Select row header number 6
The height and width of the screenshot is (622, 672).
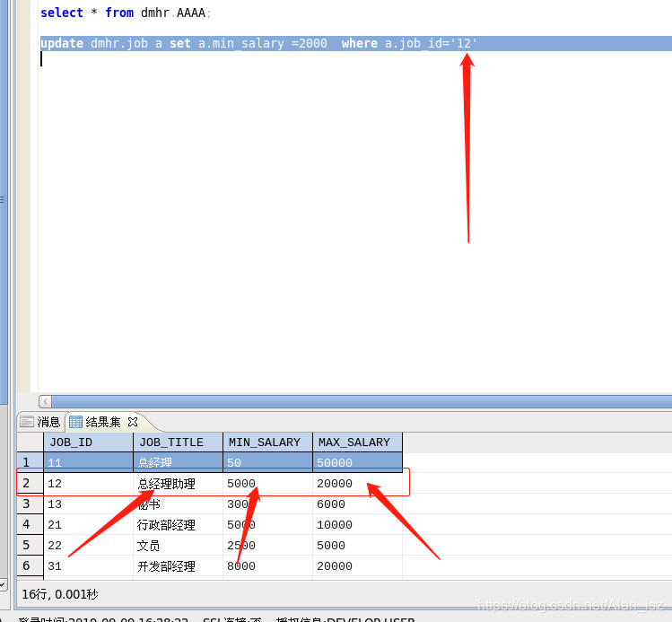click(30, 565)
